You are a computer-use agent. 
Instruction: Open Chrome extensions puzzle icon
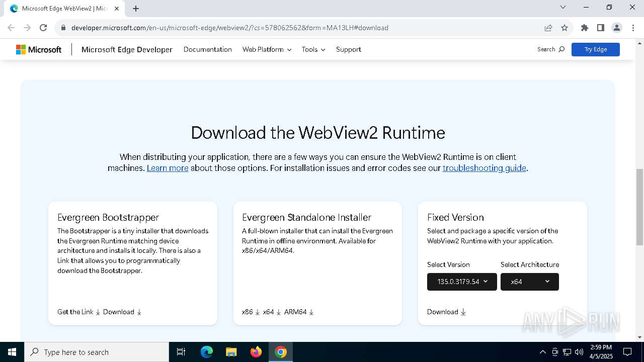click(584, 28)
